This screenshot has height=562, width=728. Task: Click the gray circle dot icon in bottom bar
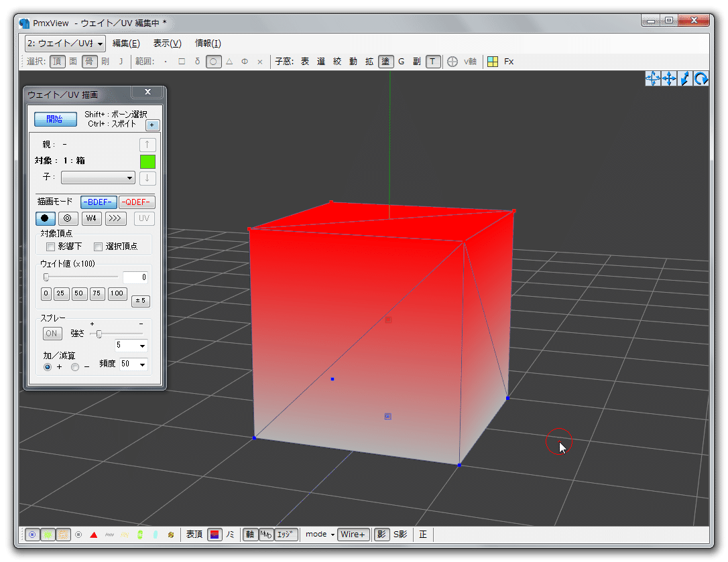[x=78, y=535]
